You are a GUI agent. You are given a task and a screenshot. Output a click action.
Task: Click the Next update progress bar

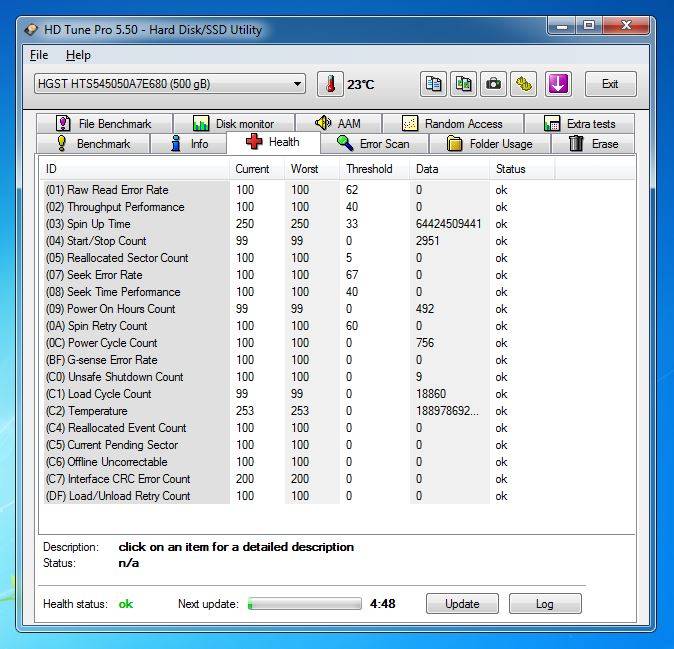tap(305, 604)
